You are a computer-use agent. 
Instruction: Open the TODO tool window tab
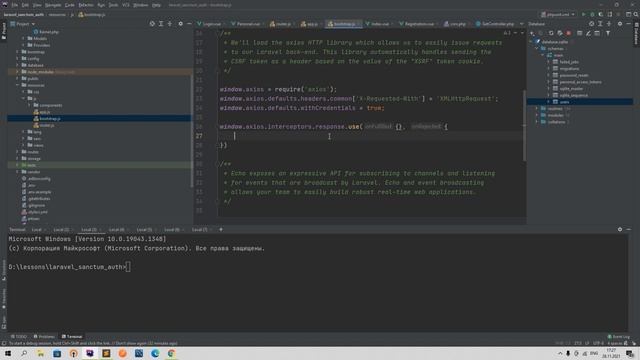point(19,337)
